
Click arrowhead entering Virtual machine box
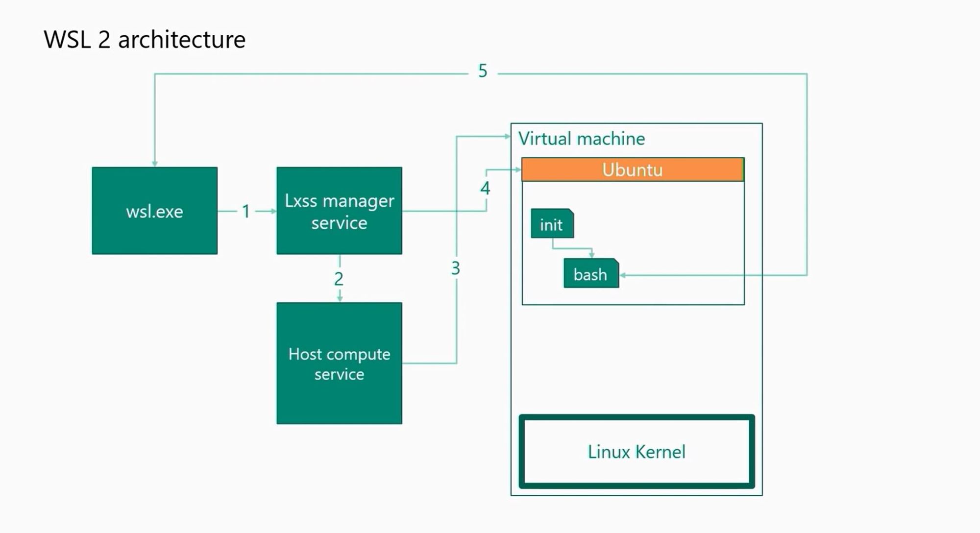[x=507, y=137]
